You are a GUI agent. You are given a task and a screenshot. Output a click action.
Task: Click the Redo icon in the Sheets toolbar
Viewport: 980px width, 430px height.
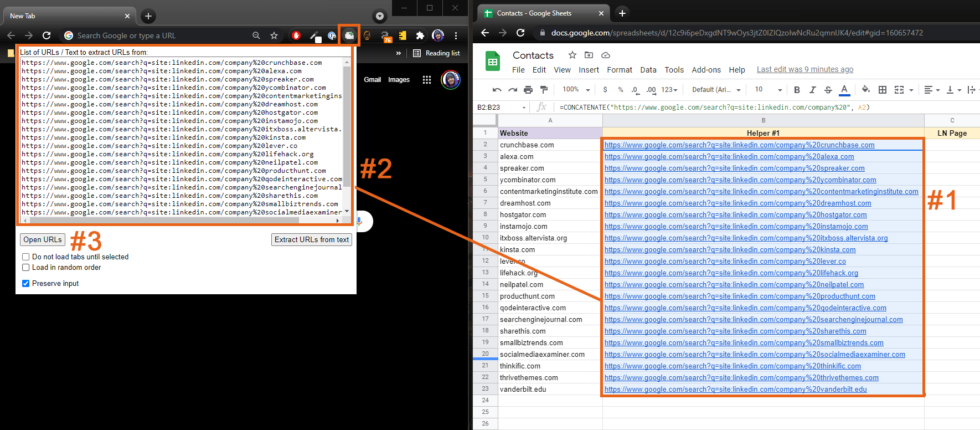[x=513, y=90]
